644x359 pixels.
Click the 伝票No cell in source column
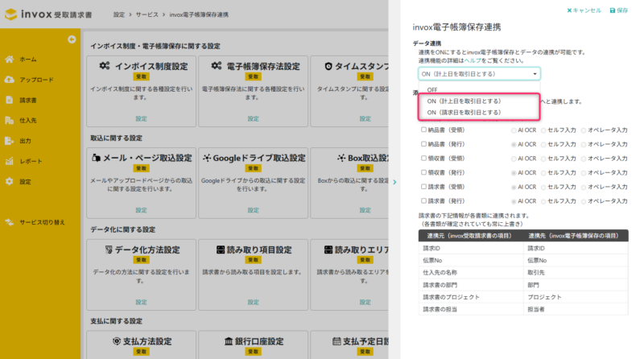pyautogui.click(x=471, y=261)
